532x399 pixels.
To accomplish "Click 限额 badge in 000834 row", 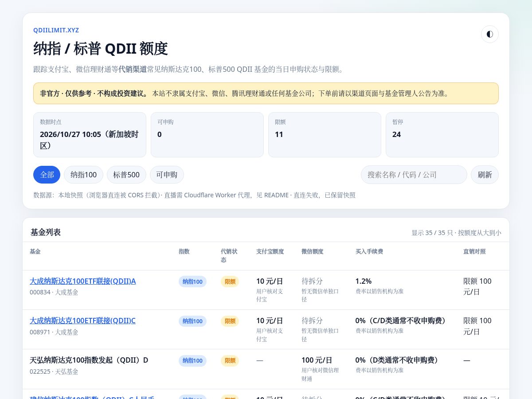I will pyautogui.click(x=230, y=282).
